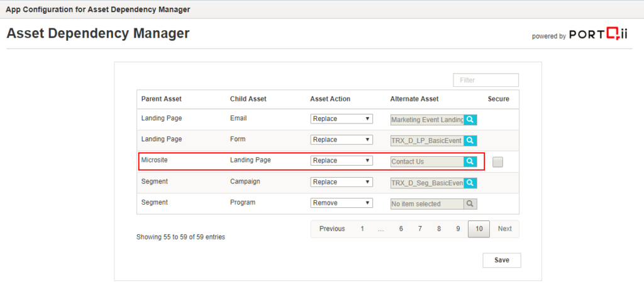Click search icon next to TRX_D_LP_BasicEvent field
Image resolution: width=644 pixels, height=286 pixels.
coord(470,140)
